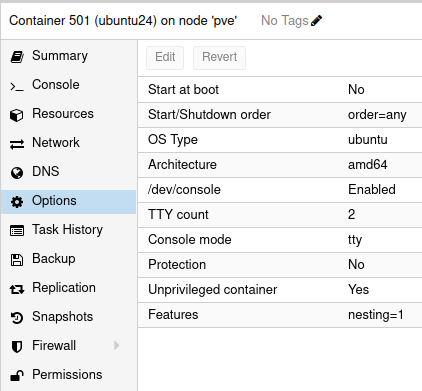The image size is (422, 391).
Task: Select the Protection row
Action: click(x=280, y=265)
